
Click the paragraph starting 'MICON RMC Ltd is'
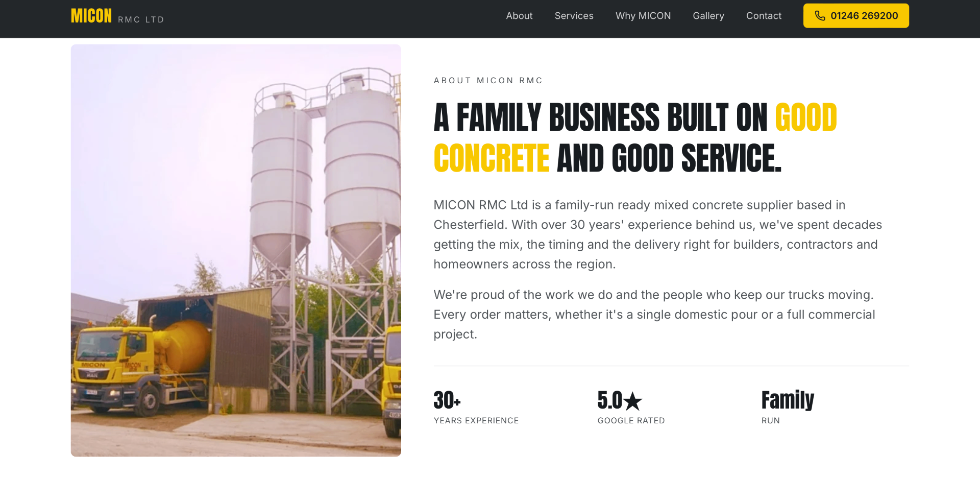[x=658, y=234]
